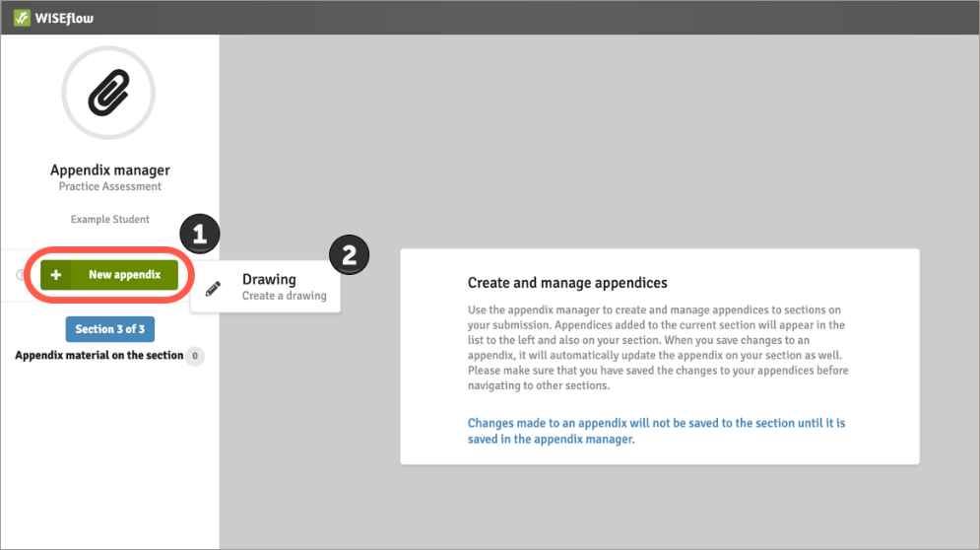
Task: Click the WISEflow logo icon
Action: coord(22,18)
